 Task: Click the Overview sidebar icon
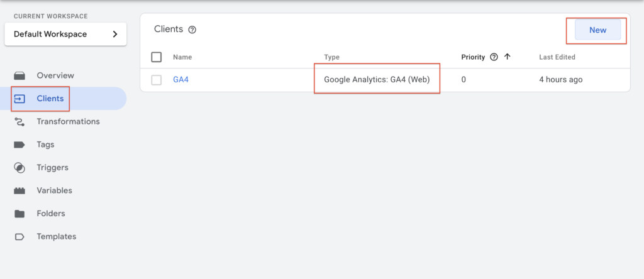click(19, 75)
